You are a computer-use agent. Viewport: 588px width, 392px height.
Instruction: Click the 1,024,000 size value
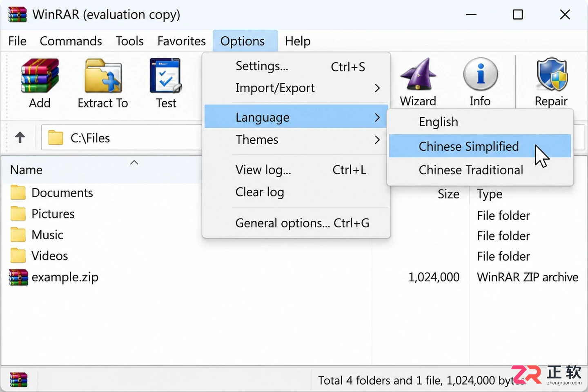[x=434, y=277]
